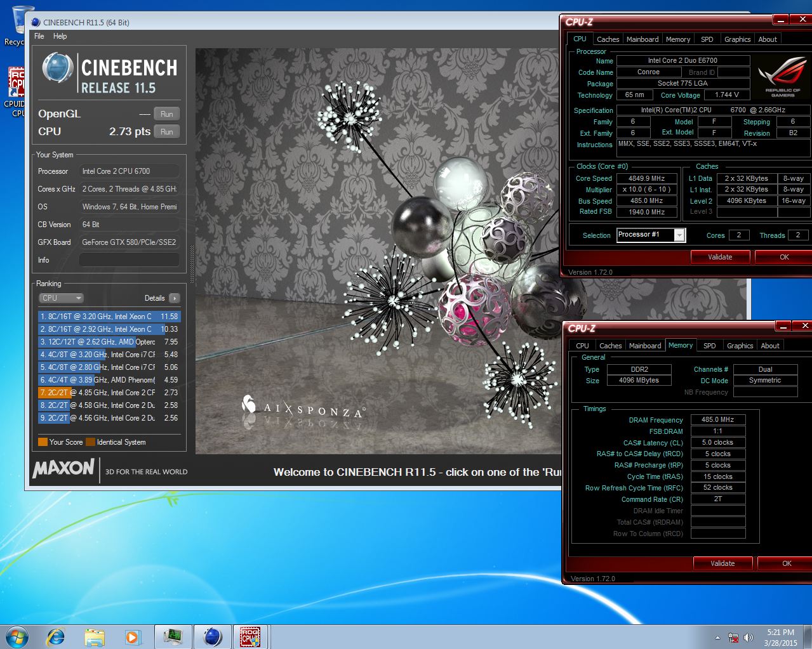Open the File menu in Cinebench
The width and height of the screenshot is (812, 649).
39,36
